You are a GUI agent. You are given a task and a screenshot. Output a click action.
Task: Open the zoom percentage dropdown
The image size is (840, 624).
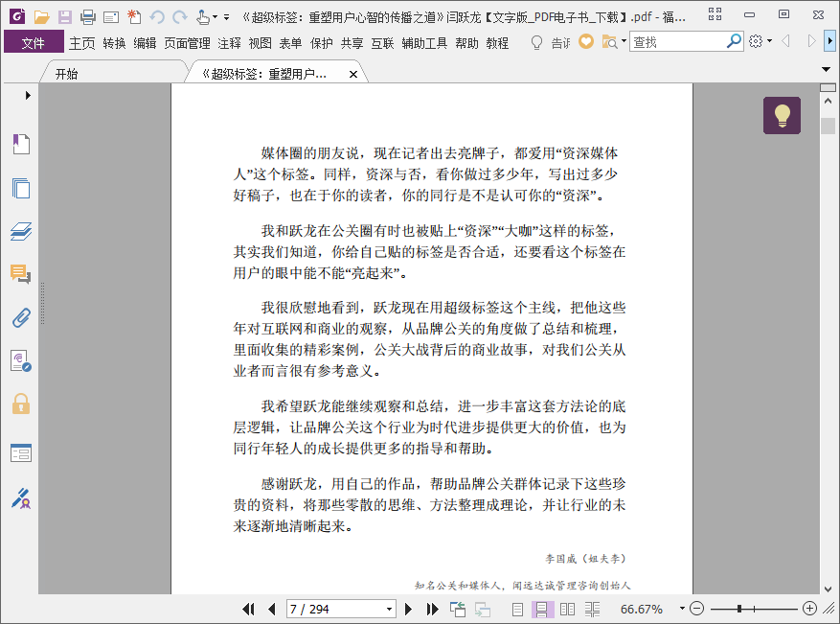point(682,609)
